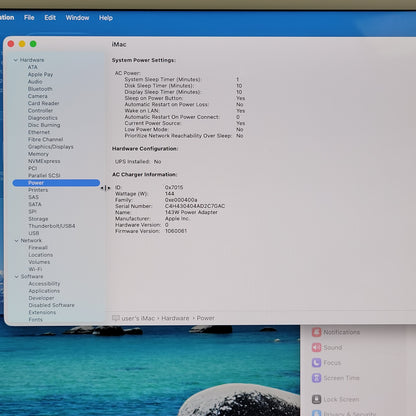This screenshot has height=416, width=416.
Task: Click the Sound icon in System Settings
Action: pos(316,347)
